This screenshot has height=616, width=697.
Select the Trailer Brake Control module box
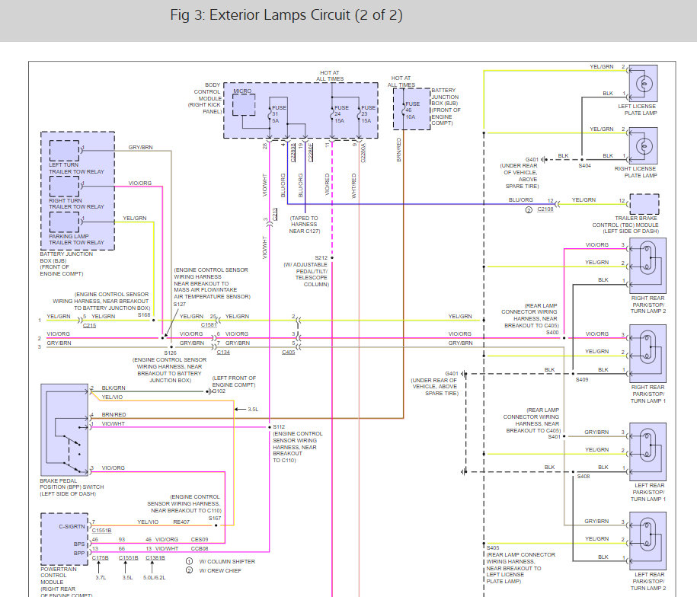coord(644,204)
